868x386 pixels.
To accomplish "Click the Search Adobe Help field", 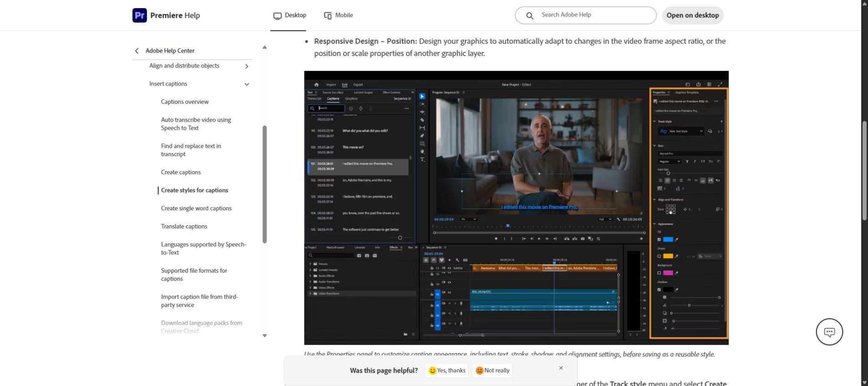I will point(586,15).
